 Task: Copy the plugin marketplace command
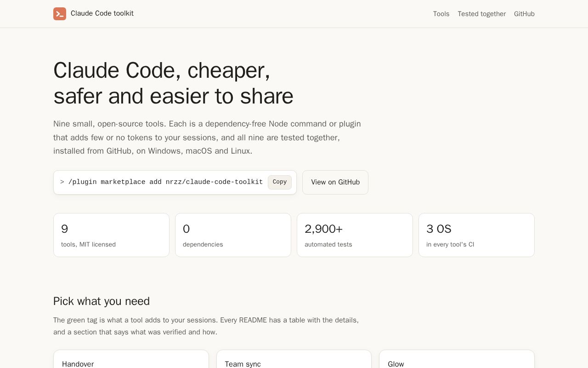click(280, 182)
